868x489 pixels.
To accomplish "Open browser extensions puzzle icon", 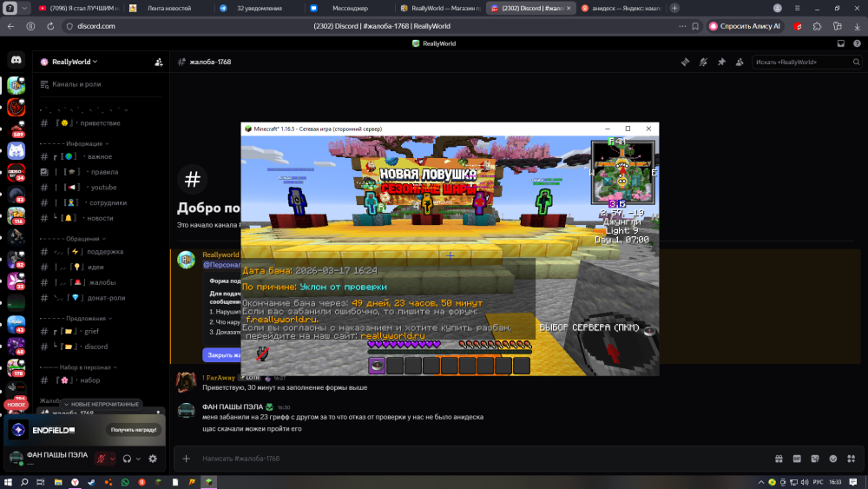I will tap(817, 26).
